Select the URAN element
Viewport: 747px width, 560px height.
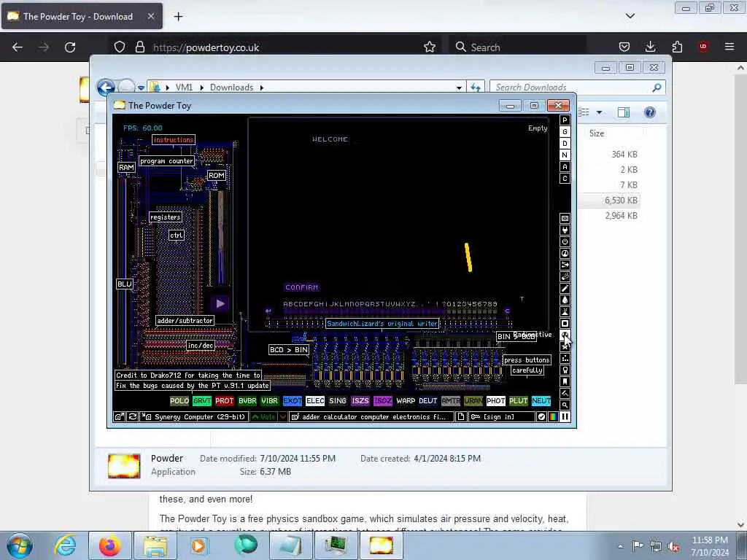pyautogui.click(x=473, y=401)
